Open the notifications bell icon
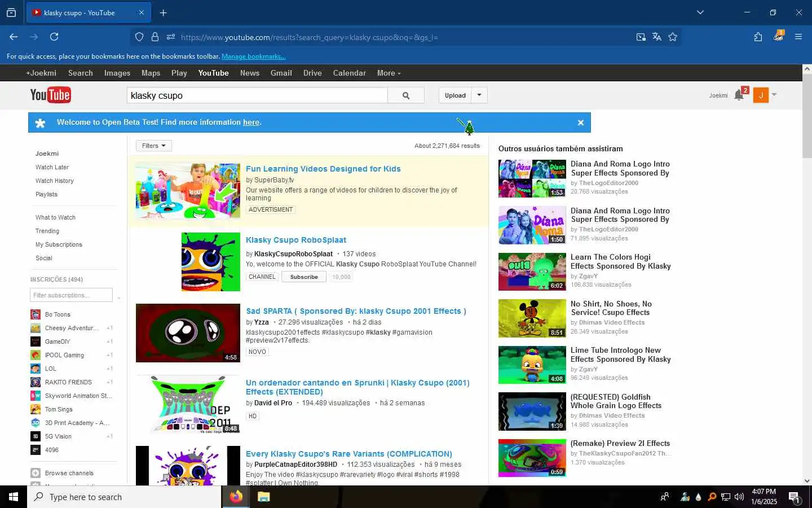 [739, 95]
